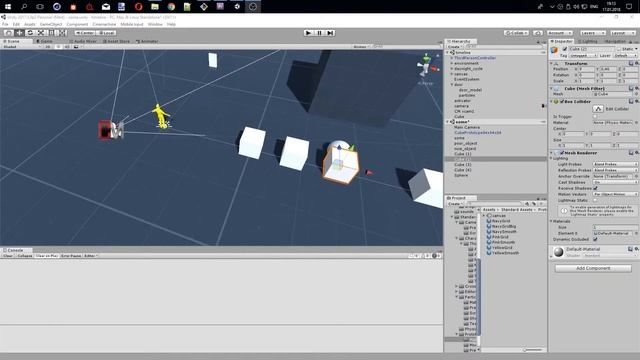Toggle the Dynamic Occluded checkbox
The height and width of the screenshot is (360, 640).
pyautogui.click(x=595, y=239)
